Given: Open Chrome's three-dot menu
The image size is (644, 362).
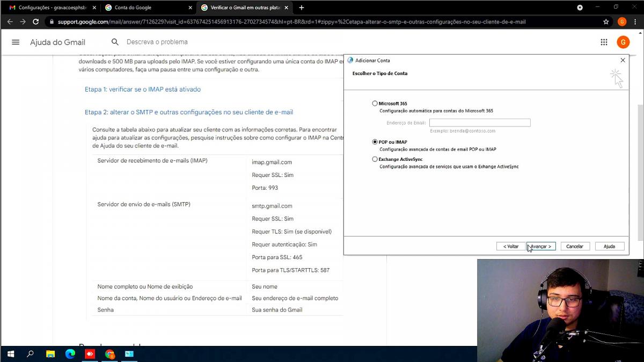Looking at the screenshot, I should pyautogui.click(x=635, y=22).
